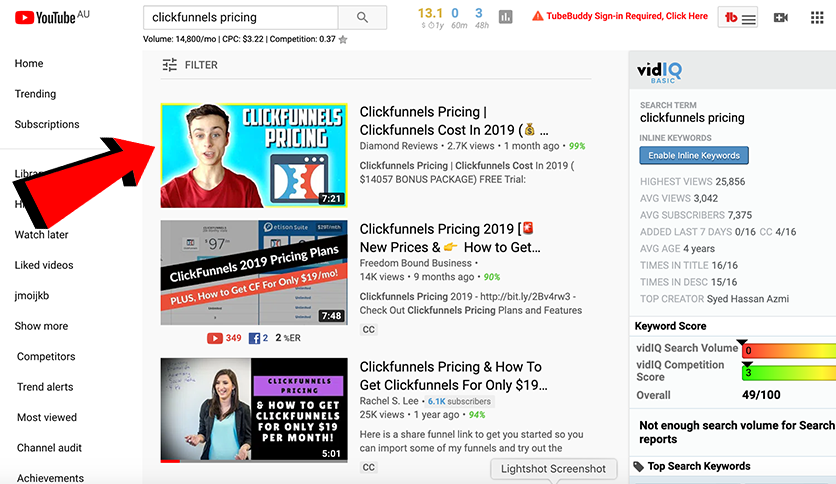The image size is (836, 484).
Task: Go to Home in the sidebar
Action: (x=29, y=63)
